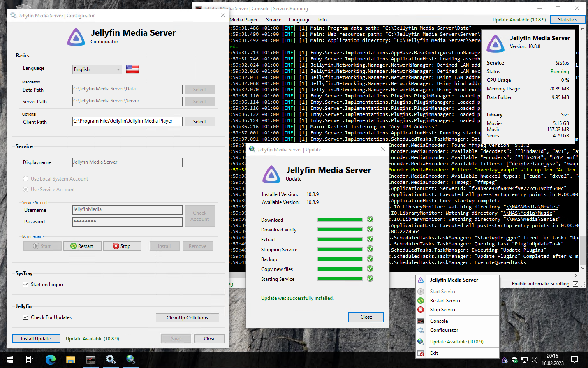The height and width of the screenshot is (368, 588).
Task: Toggle the Start on Logon checkbox
Action: pos(26,285)
